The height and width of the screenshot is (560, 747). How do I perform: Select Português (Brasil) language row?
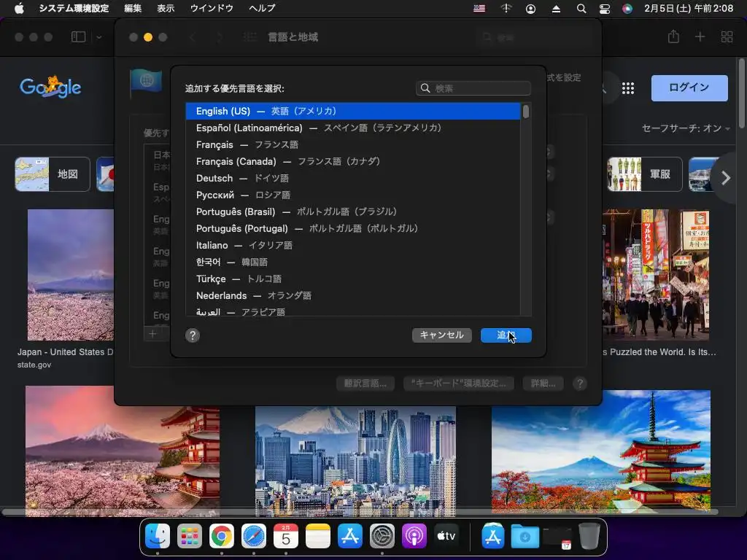(x=353, y=211)
